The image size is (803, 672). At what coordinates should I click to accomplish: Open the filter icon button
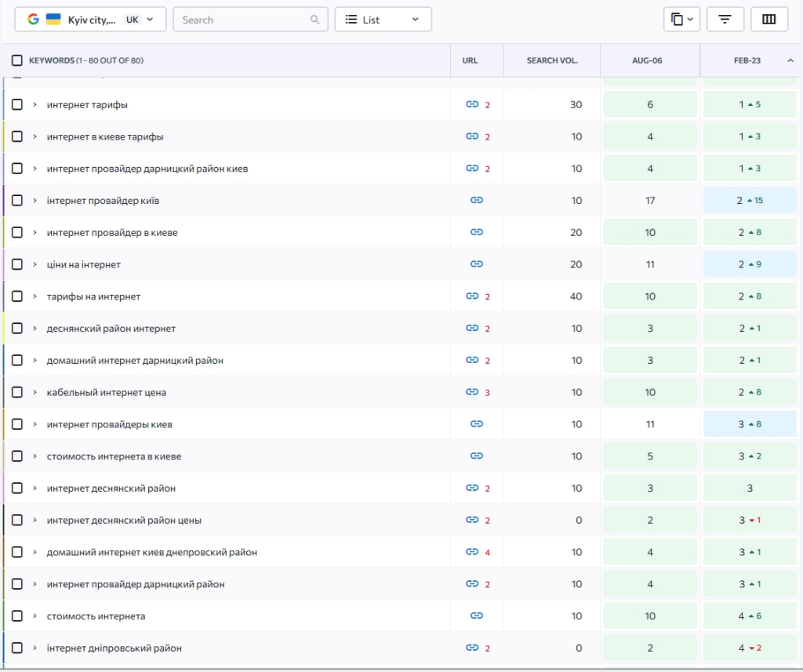tap(725, 20)
